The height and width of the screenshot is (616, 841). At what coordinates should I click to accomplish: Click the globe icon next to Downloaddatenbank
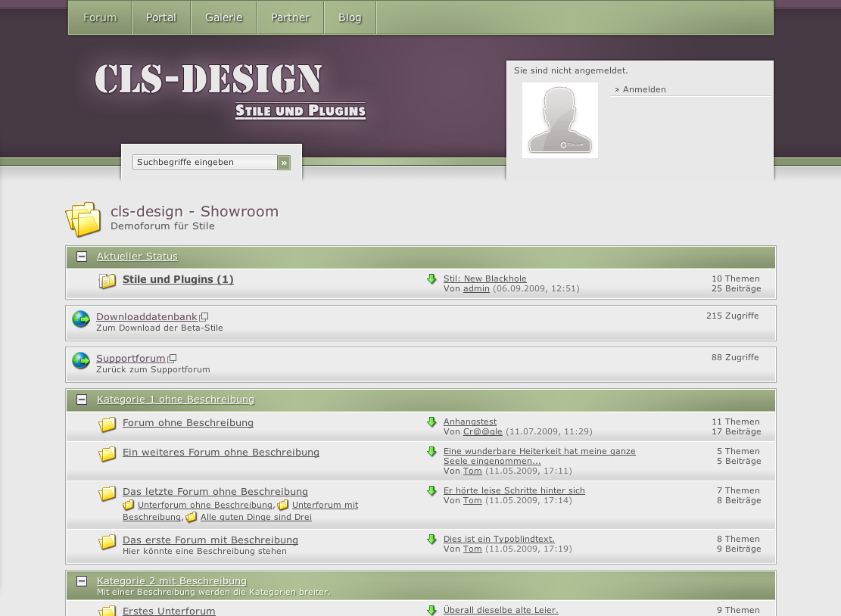[x=81, y=319]
